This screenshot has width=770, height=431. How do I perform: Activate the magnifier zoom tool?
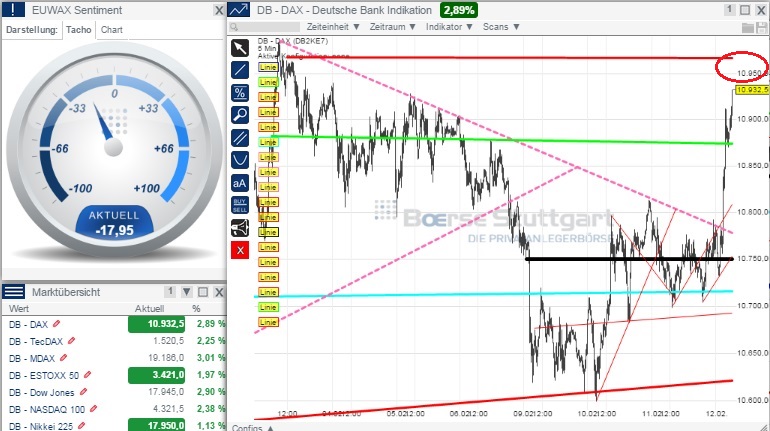click(240, 115)
